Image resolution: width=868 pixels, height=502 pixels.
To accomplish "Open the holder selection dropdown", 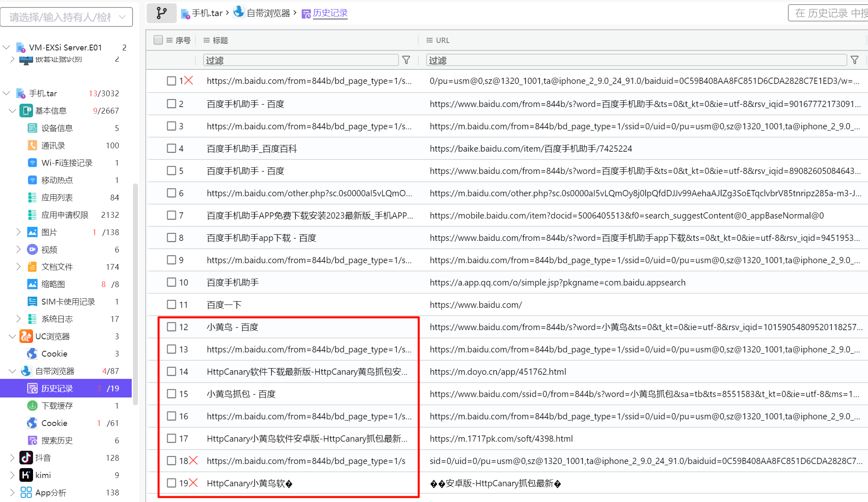I will (66, 17).
